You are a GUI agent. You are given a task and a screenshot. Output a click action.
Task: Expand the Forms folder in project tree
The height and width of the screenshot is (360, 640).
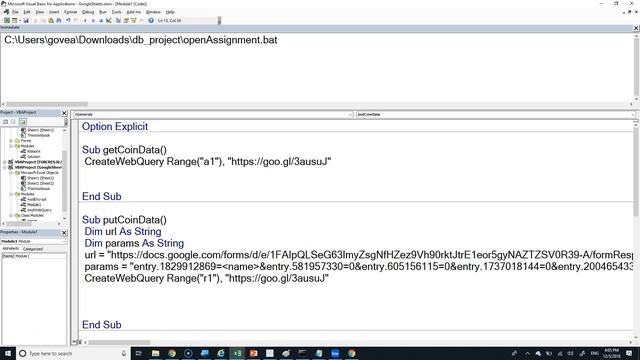11,140
